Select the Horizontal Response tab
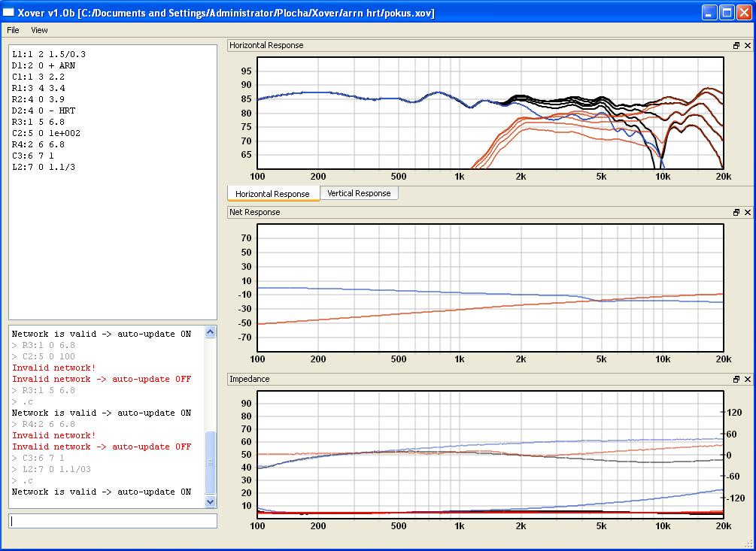The width and height of the screenshot is (756, 551). (273, 194)
